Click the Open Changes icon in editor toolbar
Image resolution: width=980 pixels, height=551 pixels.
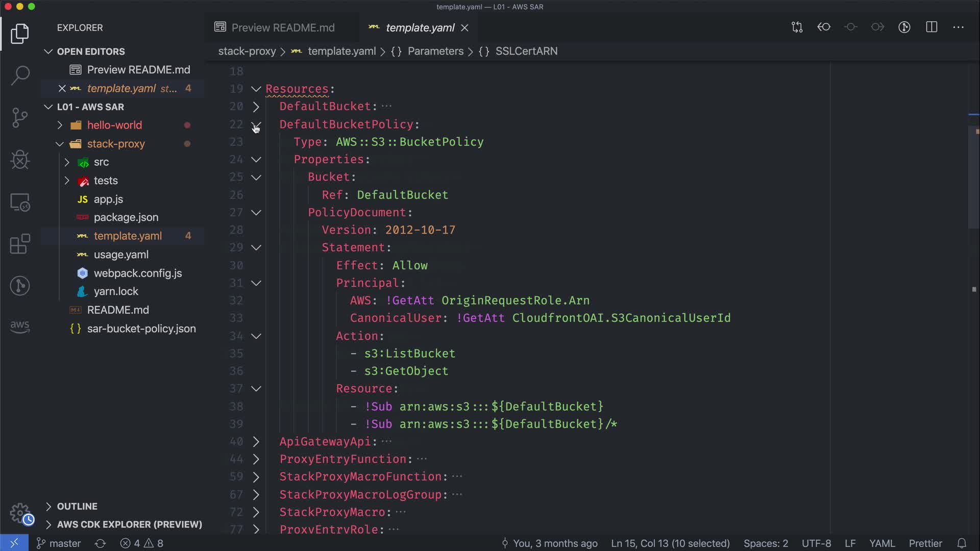pos(797,27)
